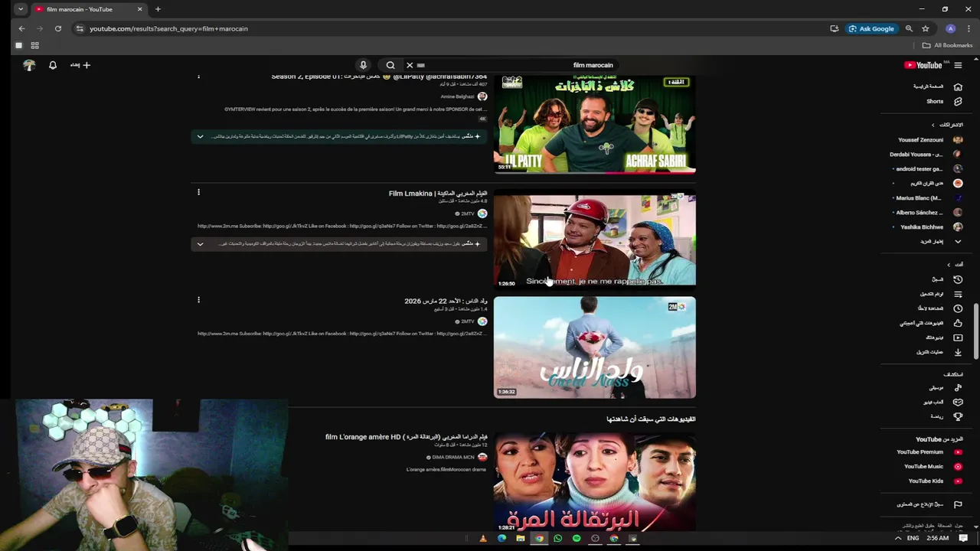This screenshot has width=980, height=551.
Task: Reload the page in Chrome
Action: click(x=57, y=28)
